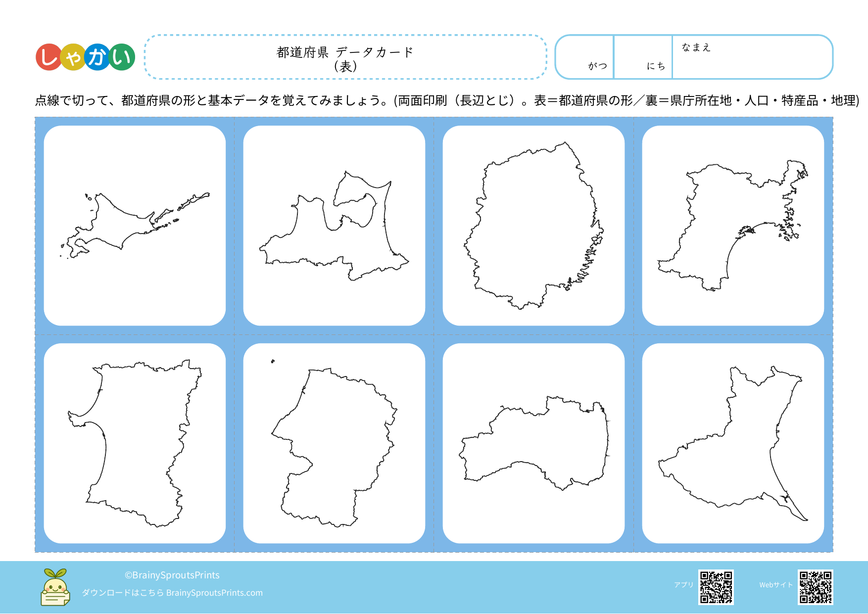Screen dimensions: 868x614
Task: Click the blue か circle in logo
Action: coord(97,57)
